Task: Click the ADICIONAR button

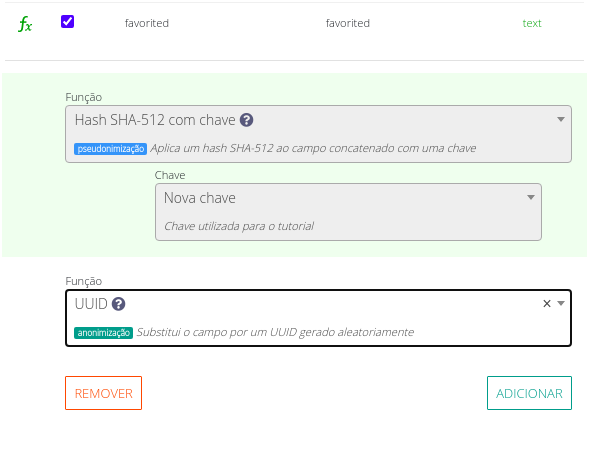Action: (x=529, y=393)
